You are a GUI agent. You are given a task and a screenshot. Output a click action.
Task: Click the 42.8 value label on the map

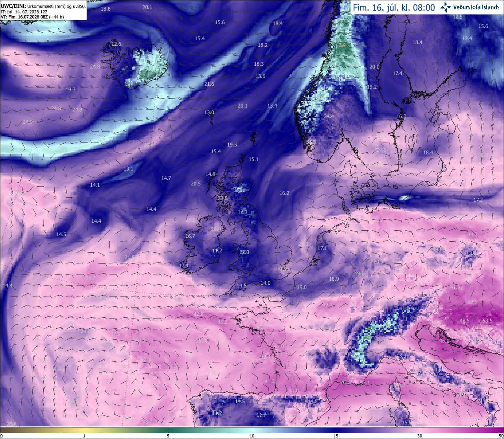click(198, 314)
